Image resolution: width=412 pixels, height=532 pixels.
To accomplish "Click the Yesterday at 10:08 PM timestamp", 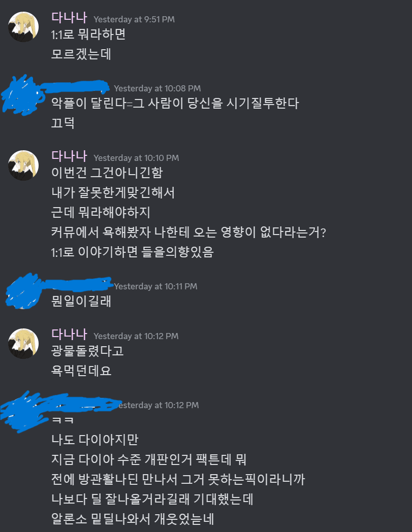I will (157, 88).
